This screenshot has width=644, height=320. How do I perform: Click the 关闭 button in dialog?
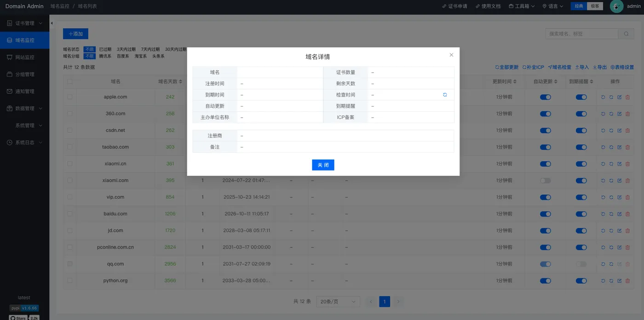(323, 165)
